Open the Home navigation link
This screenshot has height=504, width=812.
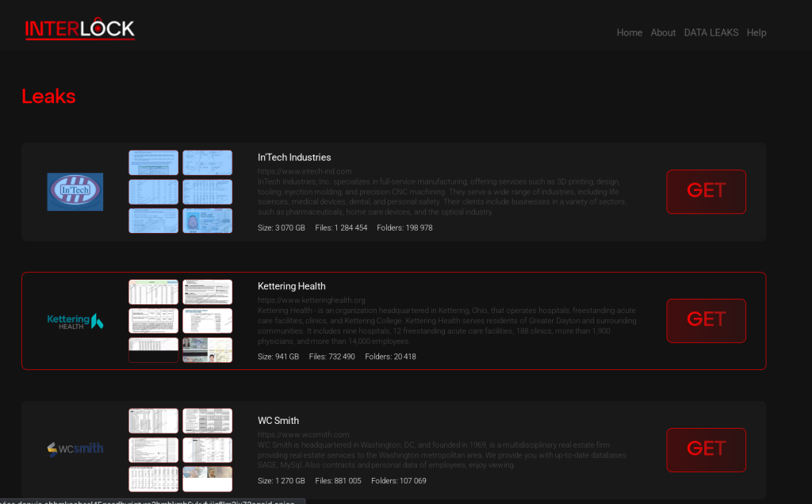pos(629,32)
